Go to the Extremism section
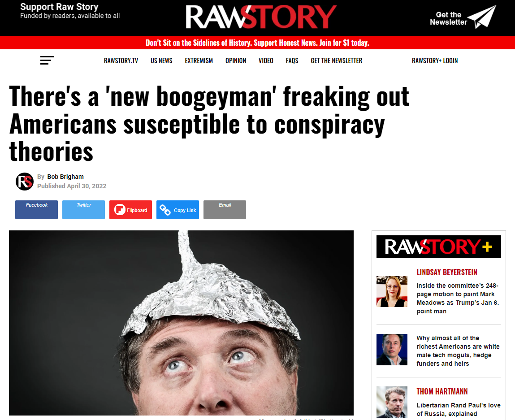This screenshot has width=515, height=420. coord(199,61)
